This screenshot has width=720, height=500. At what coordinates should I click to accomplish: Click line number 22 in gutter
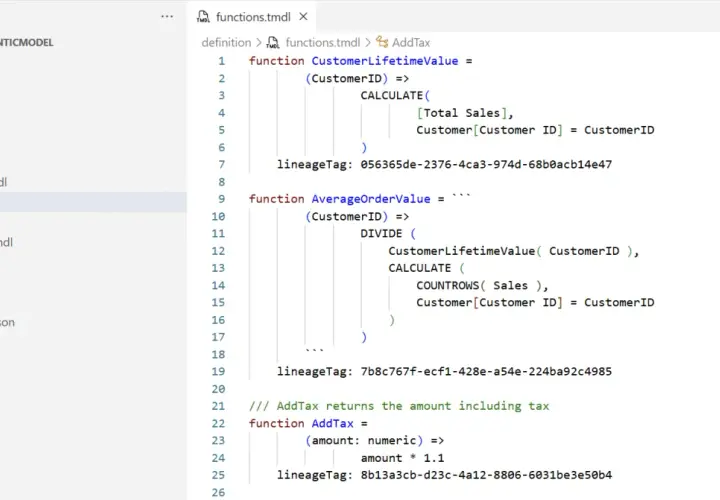pos(218,423)
